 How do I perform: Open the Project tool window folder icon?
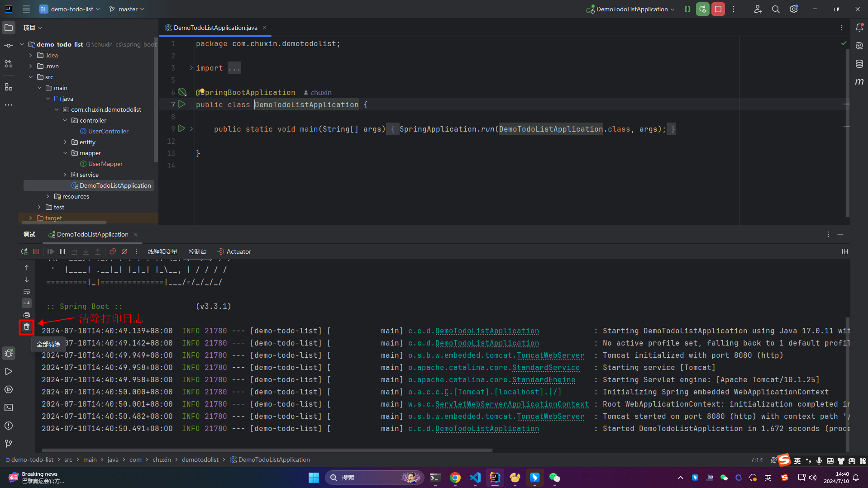[9, 28]
